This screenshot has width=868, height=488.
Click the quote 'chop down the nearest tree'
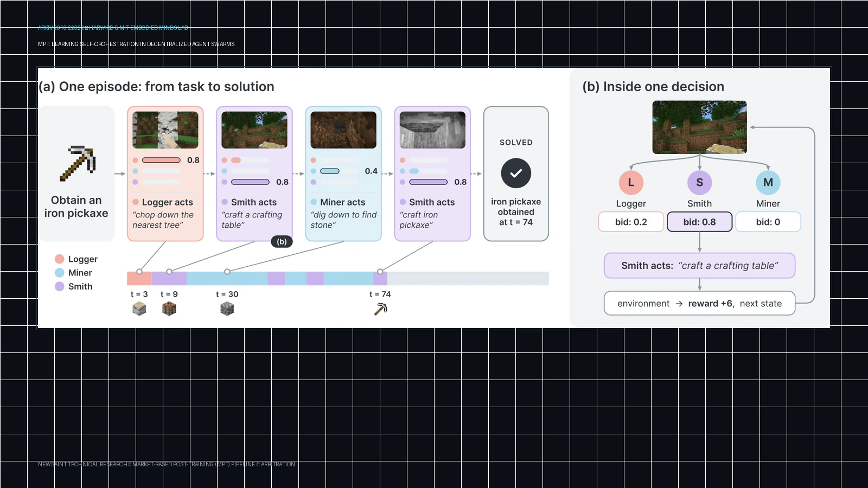pos(163,220)
